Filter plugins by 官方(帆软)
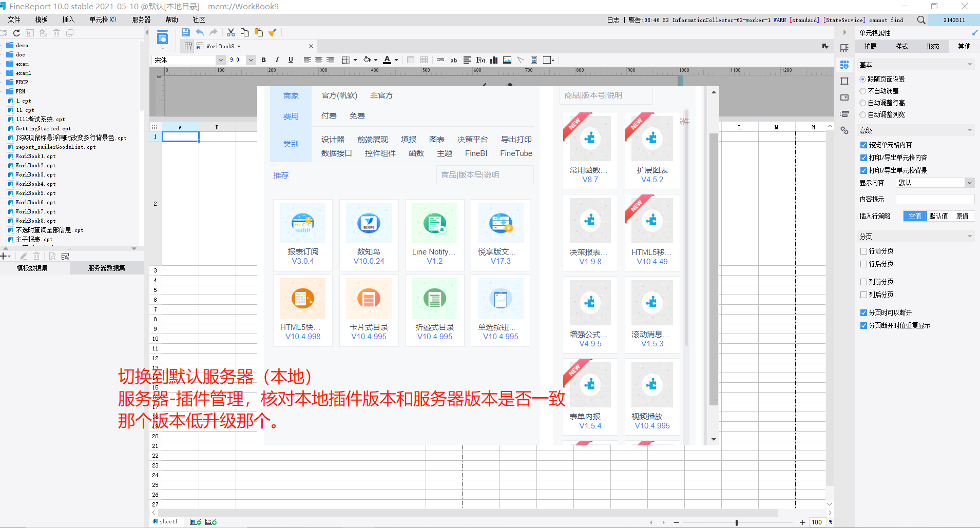The height and width of the screenshot is (528, 980). (x=339, y=95)
